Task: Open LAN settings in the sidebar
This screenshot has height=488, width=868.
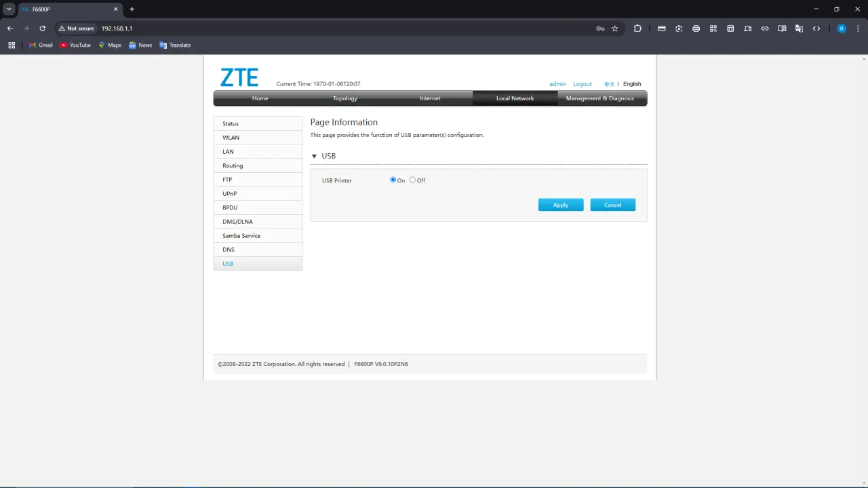Action: pos(258,152)
